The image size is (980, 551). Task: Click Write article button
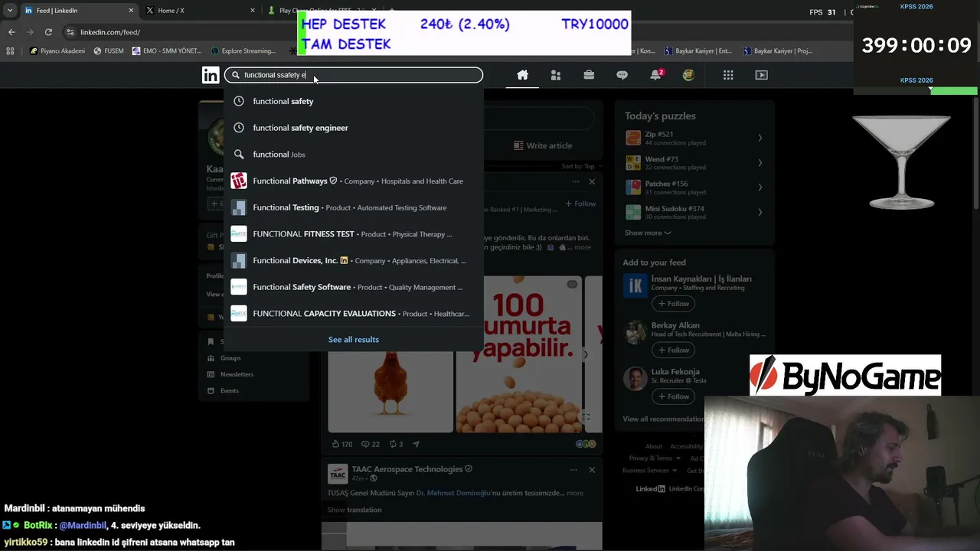[543, 145]
